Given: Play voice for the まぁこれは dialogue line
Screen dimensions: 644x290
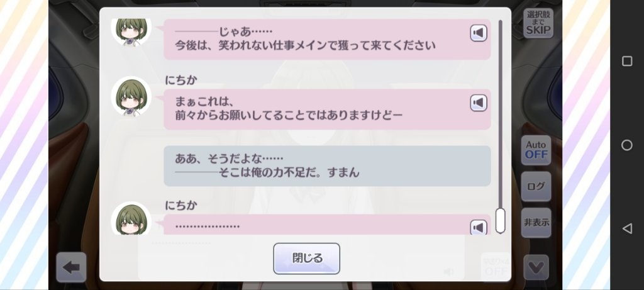Looking at the screenshot, I should coord(479,103).
